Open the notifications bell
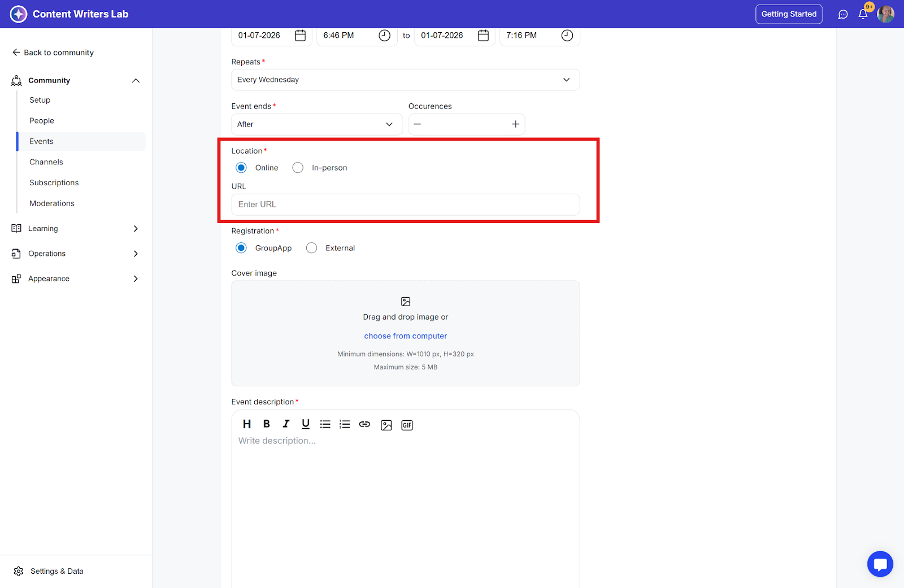Image resolution: width=904 pixels, height=588 pixels. coord(863,14)
